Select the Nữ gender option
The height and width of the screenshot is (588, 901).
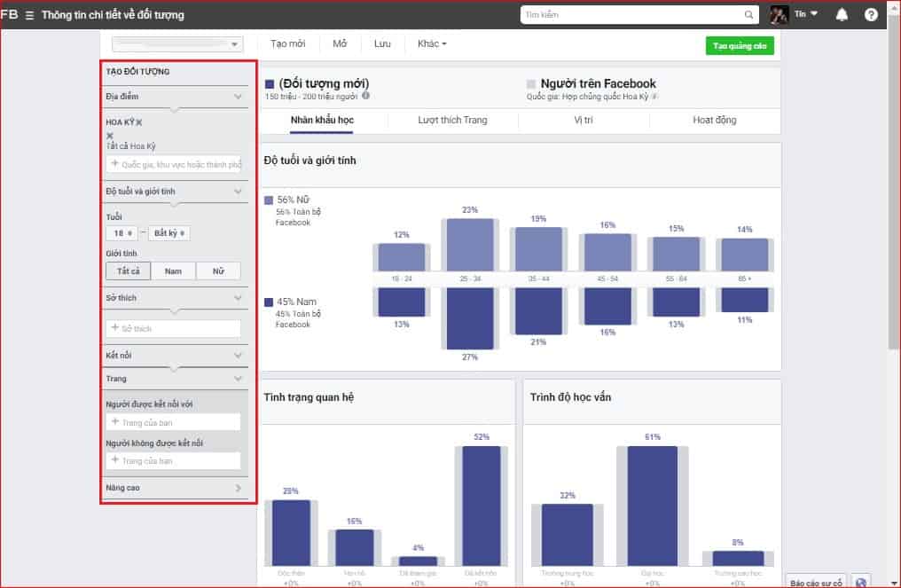tap(217, 271)
